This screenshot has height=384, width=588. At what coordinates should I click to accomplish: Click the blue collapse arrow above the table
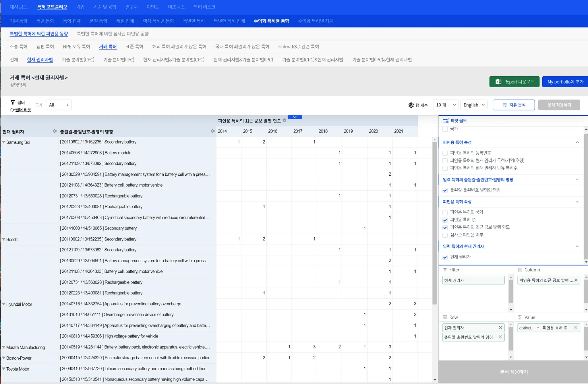click(x=295, y=117)
